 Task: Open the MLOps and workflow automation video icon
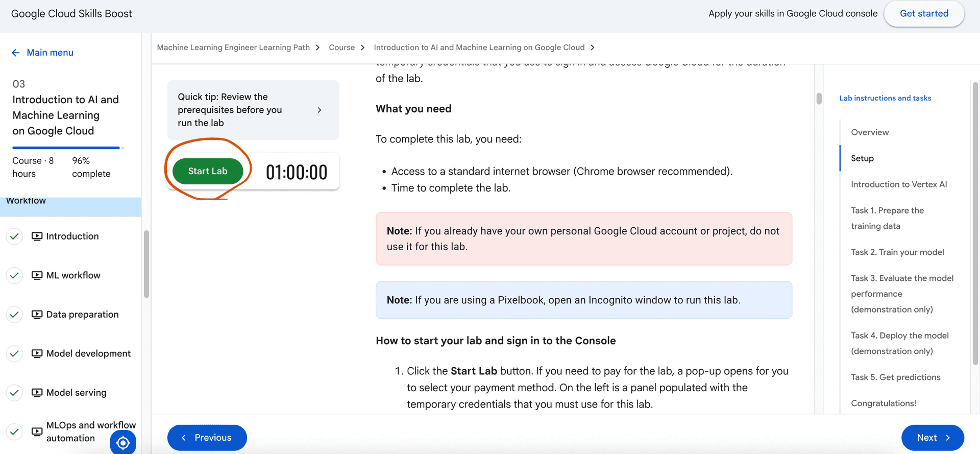(x=37, y=432)
